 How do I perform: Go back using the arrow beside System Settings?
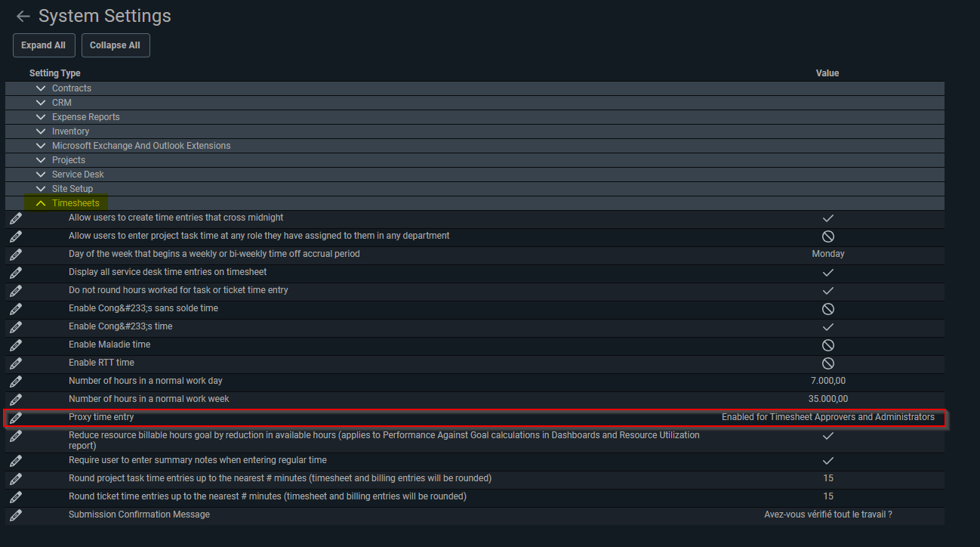click(23, 16)
